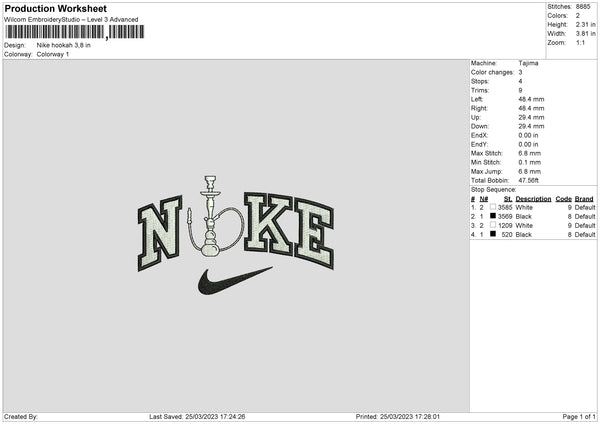Click the 'Stop Sequence:' heading
Viewport: 600px width, 424px height.
point(494,190)
